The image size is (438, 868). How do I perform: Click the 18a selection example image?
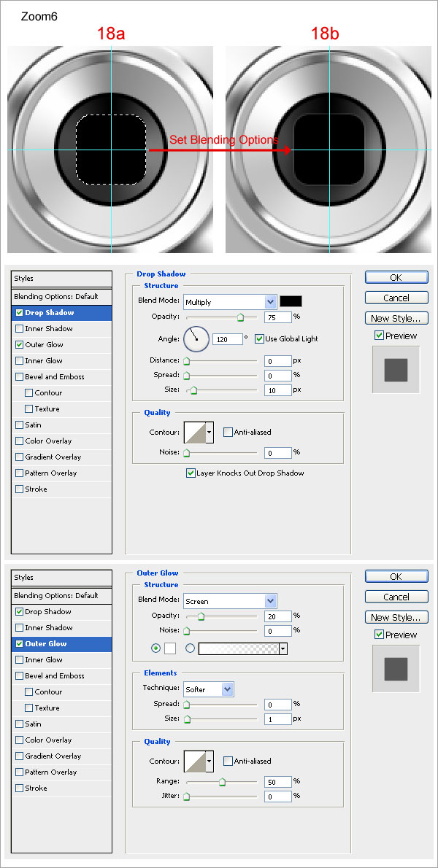click(x=110, y=150)
